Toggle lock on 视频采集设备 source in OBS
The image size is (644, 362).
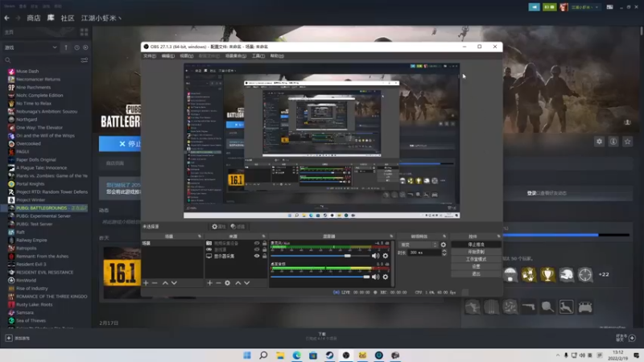point(265,244)
